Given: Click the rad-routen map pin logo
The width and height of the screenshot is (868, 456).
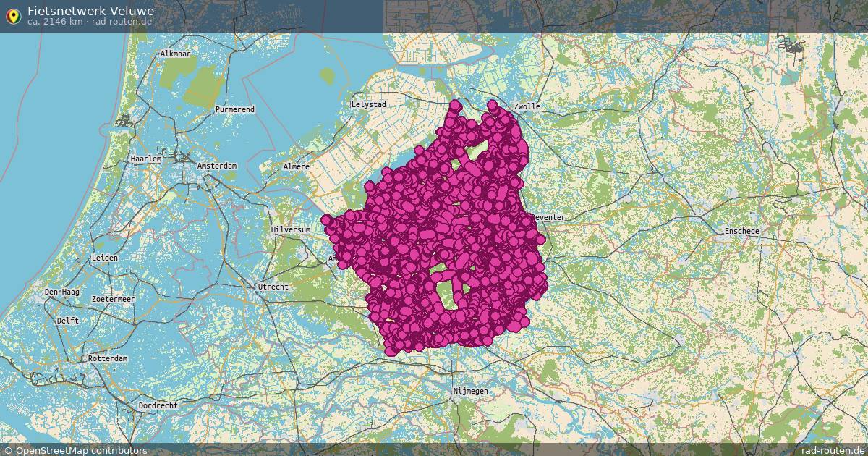Looking at the screenshot, I should [14, 15].
